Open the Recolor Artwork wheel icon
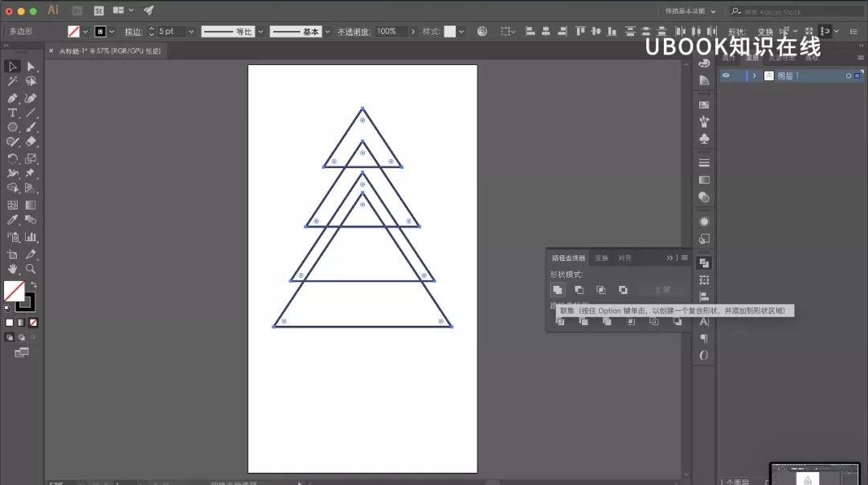868x485 pixels. [x=482, y=31]
